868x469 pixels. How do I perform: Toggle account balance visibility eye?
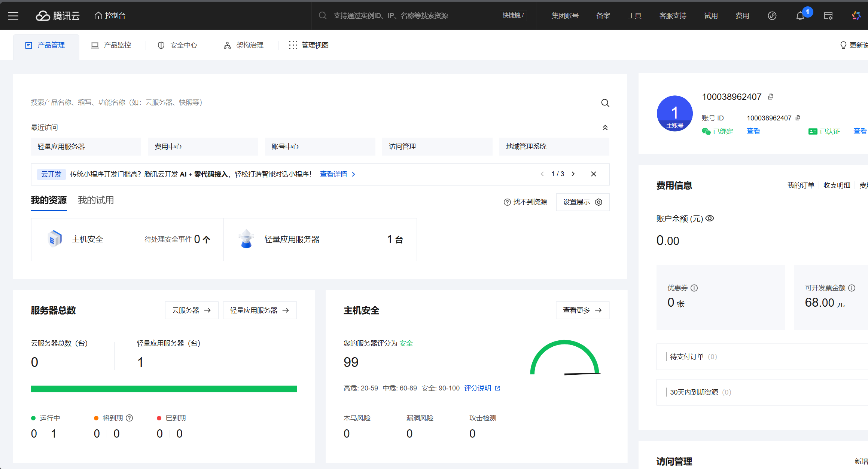(710, 218)
